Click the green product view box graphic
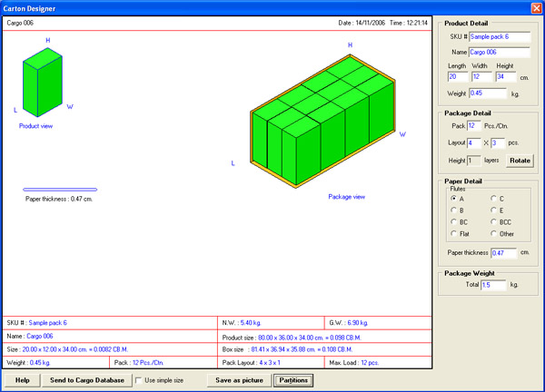The height and width of the screenshot is (392, 545). point(43,83)
